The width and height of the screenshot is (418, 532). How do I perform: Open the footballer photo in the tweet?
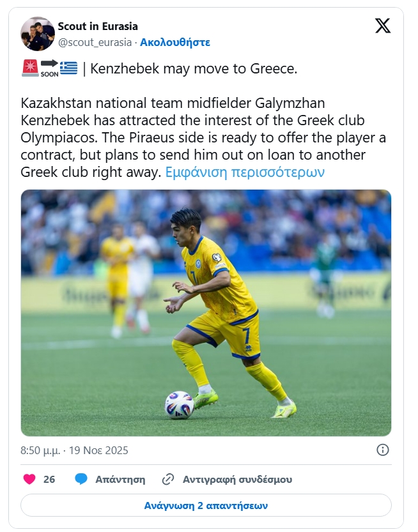tap(206, 313)
